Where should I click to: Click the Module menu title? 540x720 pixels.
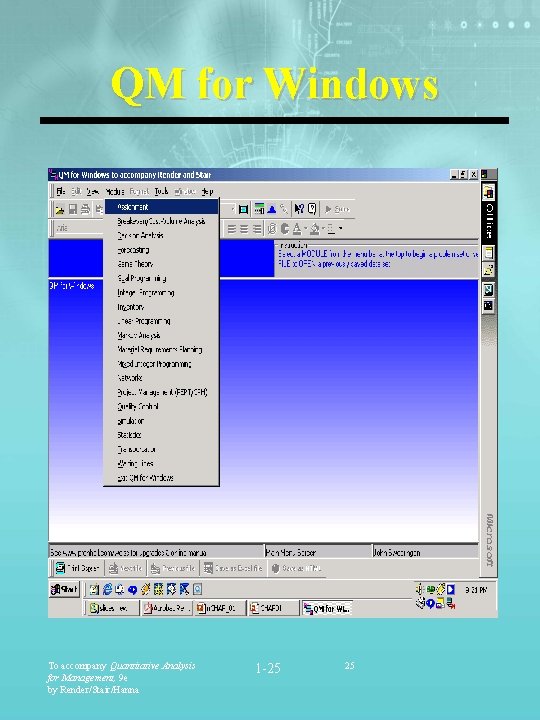point(114,191)
